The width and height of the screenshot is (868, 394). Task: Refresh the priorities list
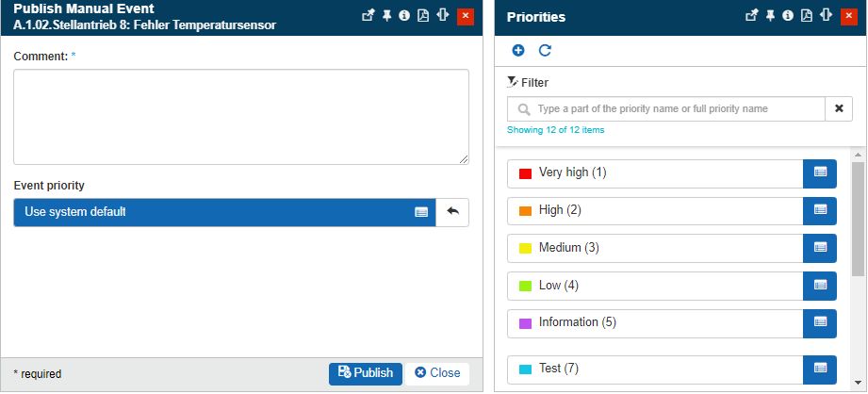545,51
